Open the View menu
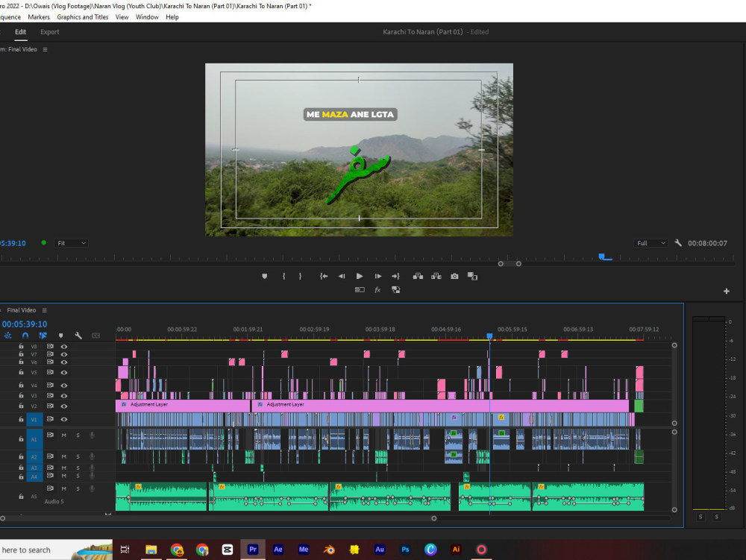 click(x=122, y=17)
